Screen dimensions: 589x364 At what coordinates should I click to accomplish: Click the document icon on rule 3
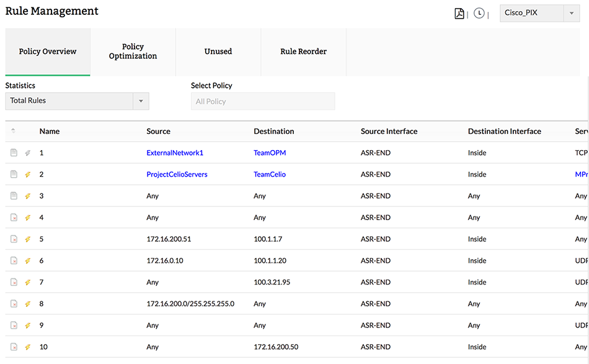[14, 196]
